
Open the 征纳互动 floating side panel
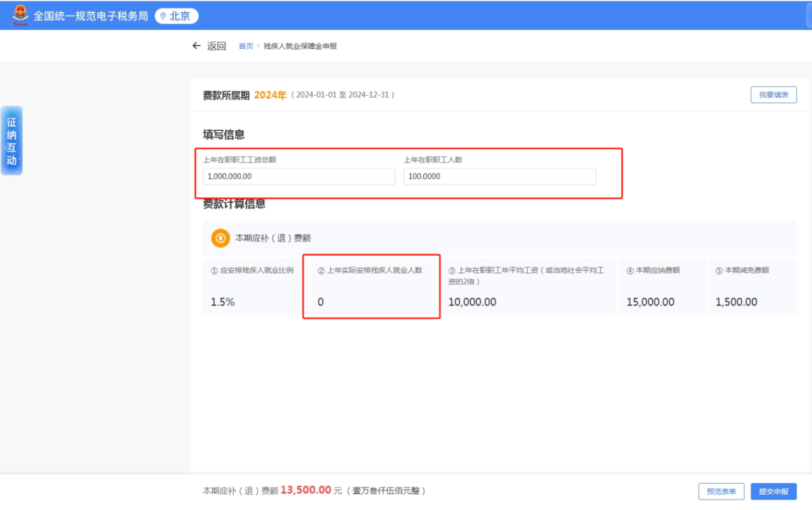click(x=11, y=141)
